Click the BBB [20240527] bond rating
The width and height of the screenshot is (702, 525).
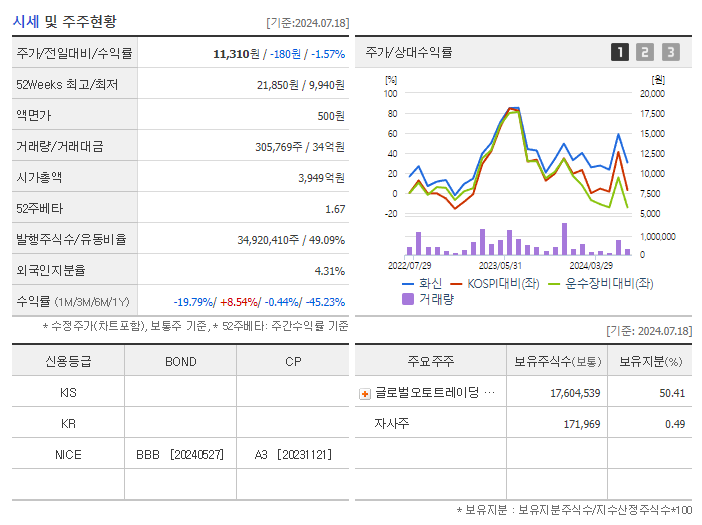click(180, 455)
